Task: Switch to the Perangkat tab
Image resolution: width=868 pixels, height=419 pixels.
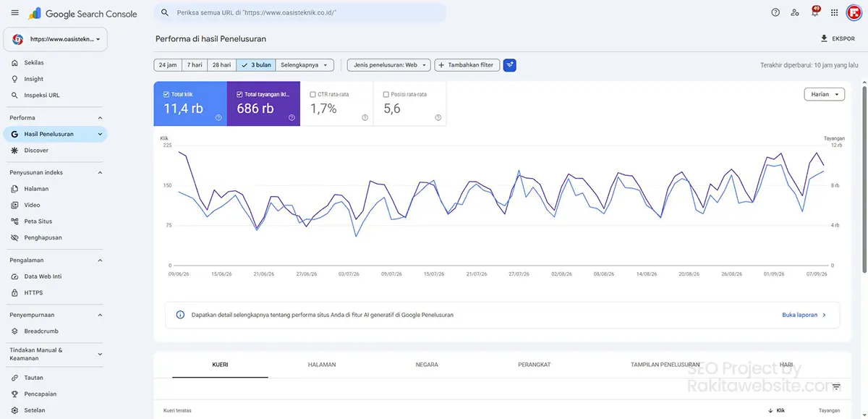Action: click(x=533, y=365)
